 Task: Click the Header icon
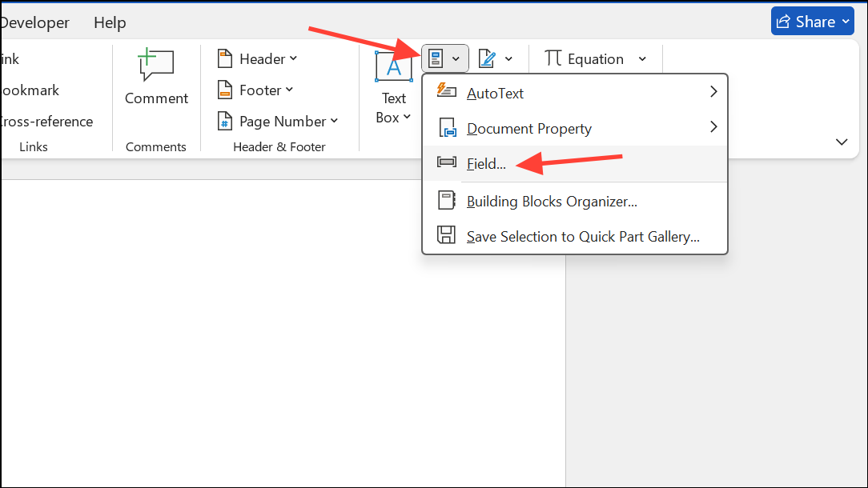coord(225,58)
